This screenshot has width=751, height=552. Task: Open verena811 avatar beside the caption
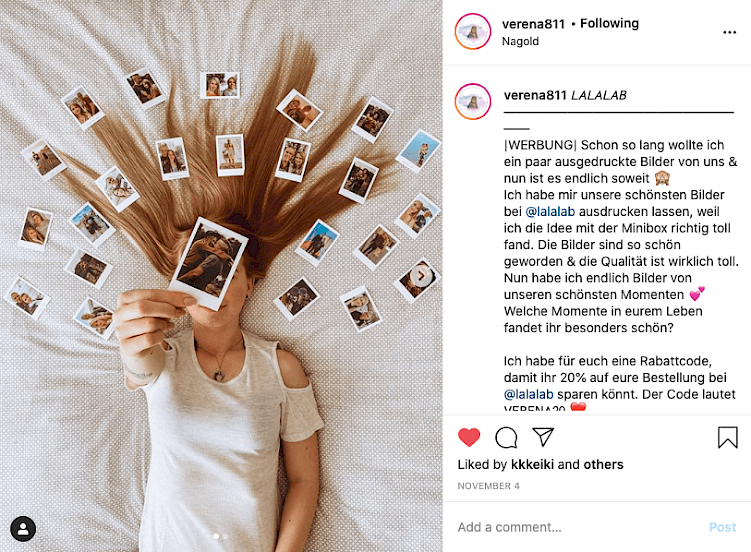pos(473,101)
